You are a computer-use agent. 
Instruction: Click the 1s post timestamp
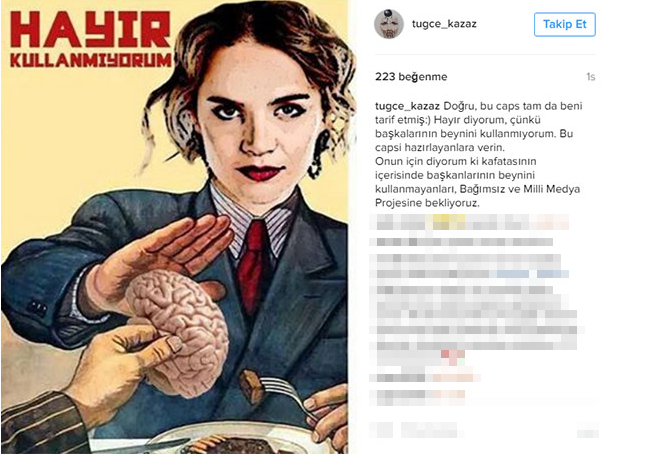pos(590,77)
